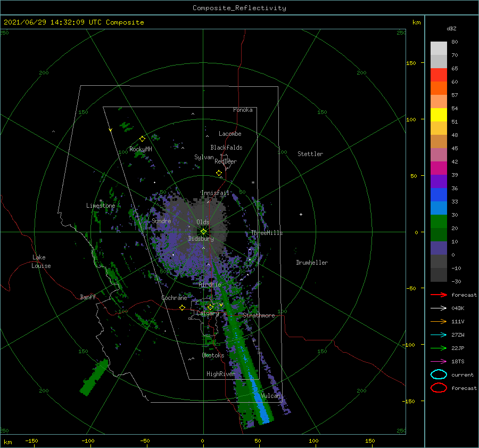
Task: Click the Didsbury town label
Action: [x=201, y=239]
